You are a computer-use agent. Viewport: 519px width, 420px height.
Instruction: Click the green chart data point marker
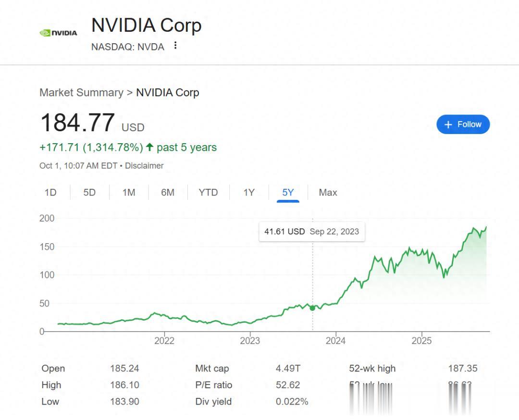[312, 308]
